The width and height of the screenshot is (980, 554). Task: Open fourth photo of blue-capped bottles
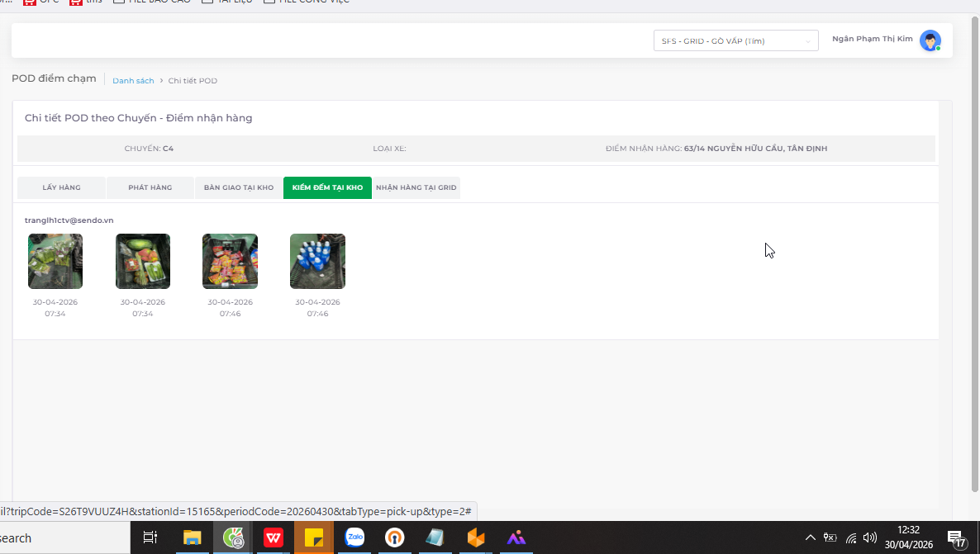point(317,261)
